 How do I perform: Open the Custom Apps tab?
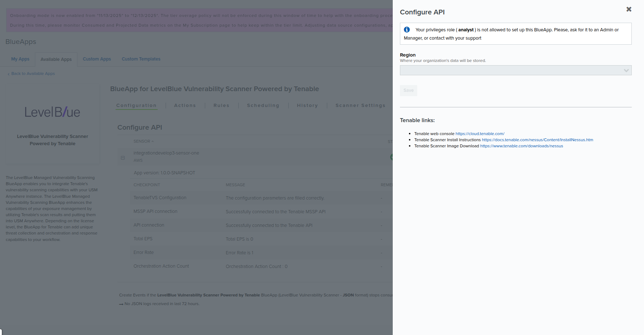pos(97,59)
